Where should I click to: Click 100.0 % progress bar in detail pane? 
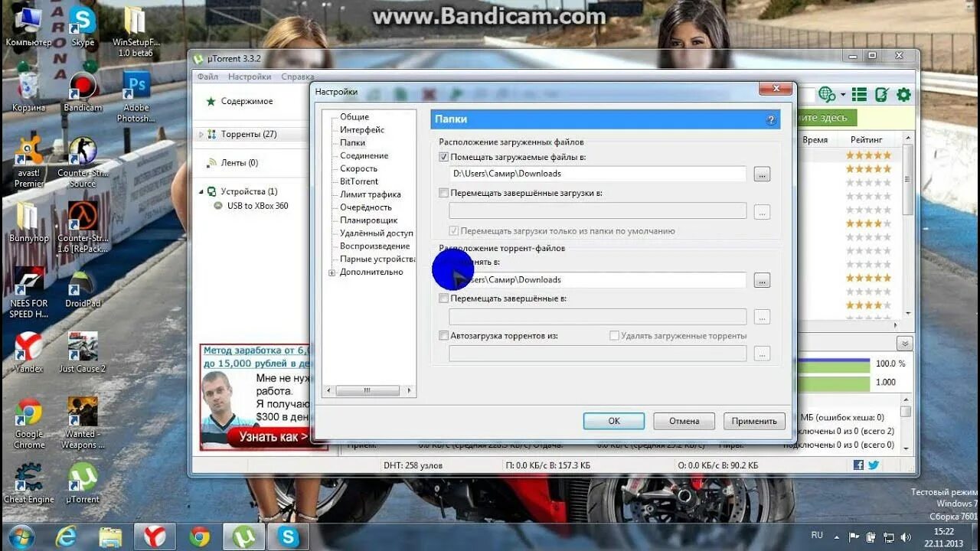click(833, 364)
